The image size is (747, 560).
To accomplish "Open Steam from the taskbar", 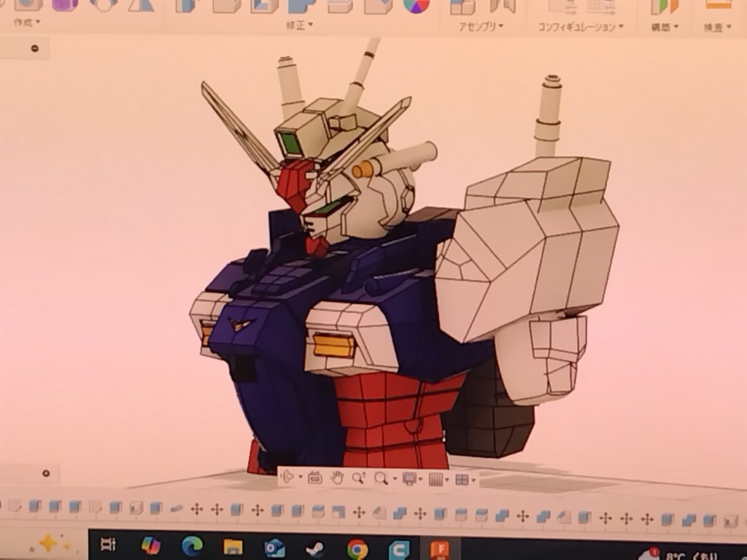I will 316,547.
